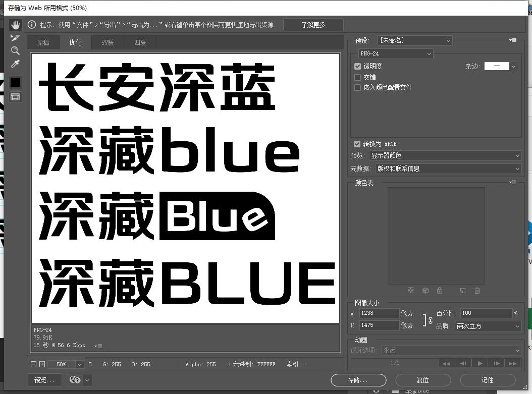532x394 pixels.
Task: Click the image preview canvas
Action: 185,188
